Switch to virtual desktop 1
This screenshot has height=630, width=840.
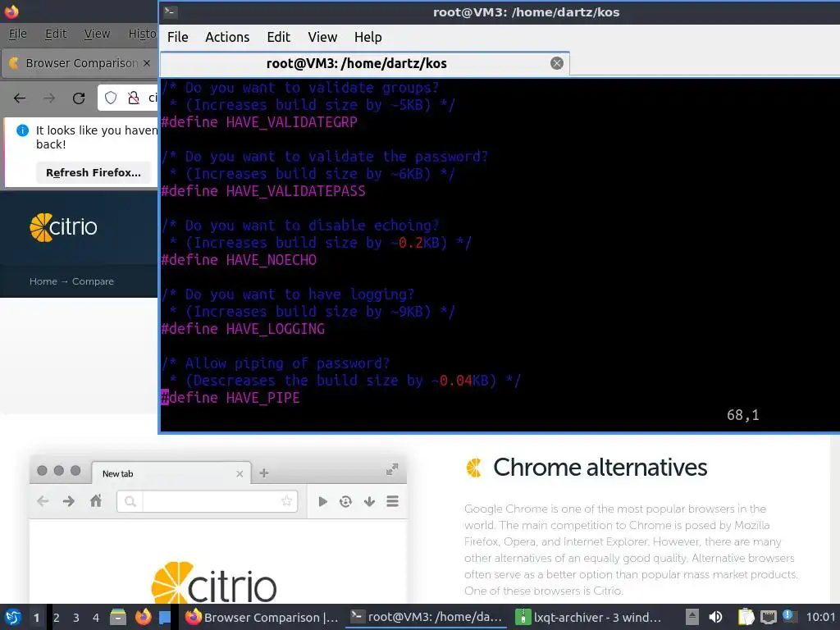pyautogui.click(x=36, y=618)
